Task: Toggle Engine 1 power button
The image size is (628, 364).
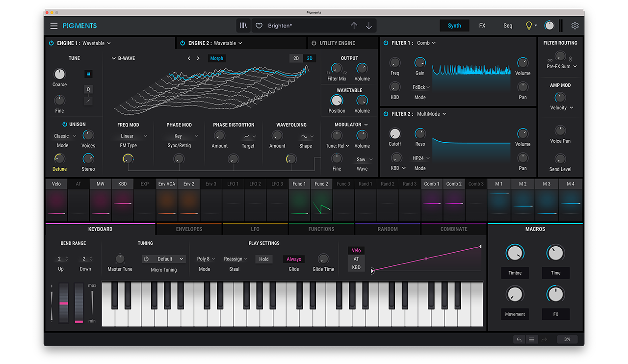Action: click(51, 43)
